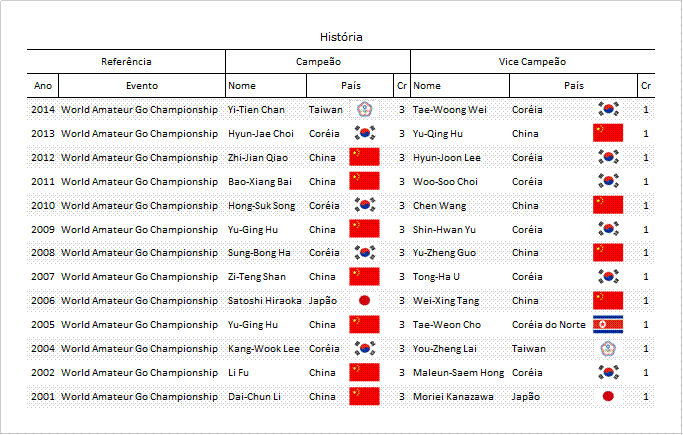Click Taiwan flag icon for 2014 champion
This screenshot has height=435, width=683.
click(x=365, y=109)
